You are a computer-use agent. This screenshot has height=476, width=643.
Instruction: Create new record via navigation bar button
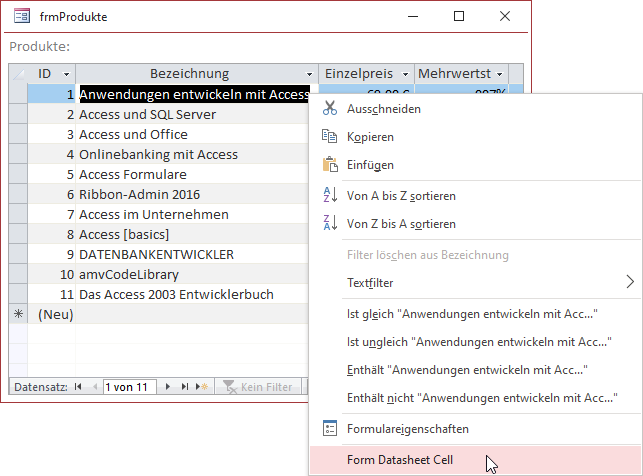[202, 387]
